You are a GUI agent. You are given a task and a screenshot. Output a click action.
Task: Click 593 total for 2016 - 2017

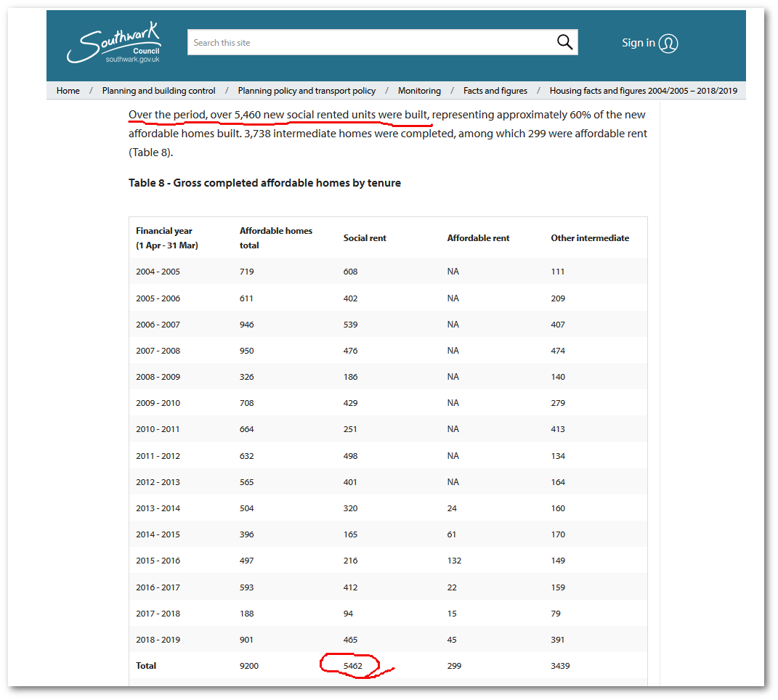coord(246,587)
